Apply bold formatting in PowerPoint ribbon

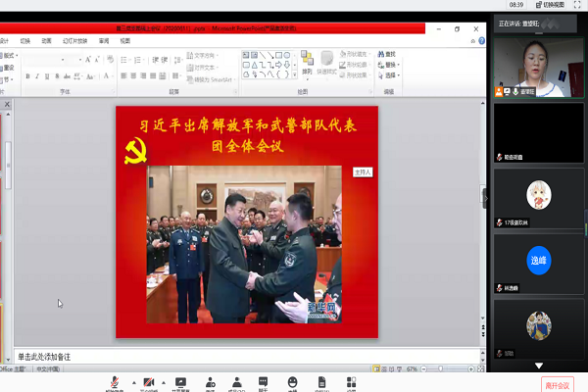point(26,75)
